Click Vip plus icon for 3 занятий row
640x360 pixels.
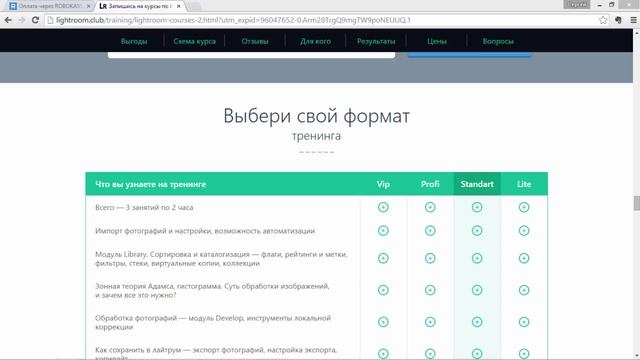point(383,207)
